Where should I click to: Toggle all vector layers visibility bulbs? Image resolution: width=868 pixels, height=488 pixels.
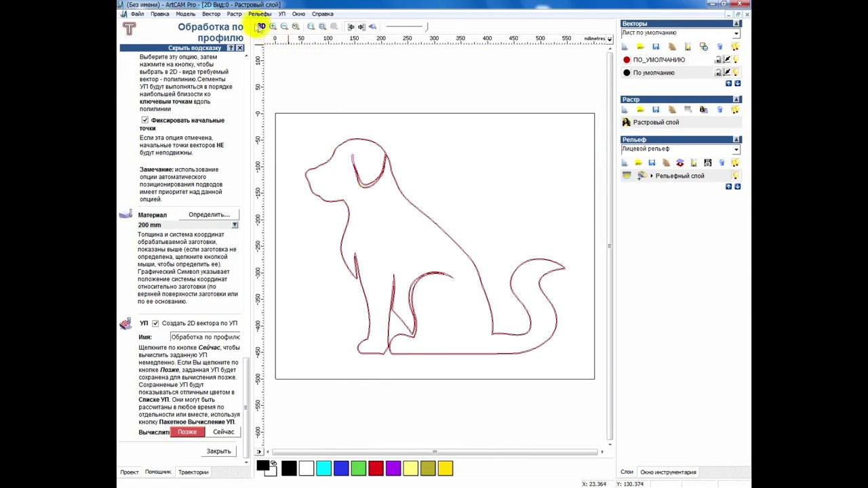(x=735, y=47)
